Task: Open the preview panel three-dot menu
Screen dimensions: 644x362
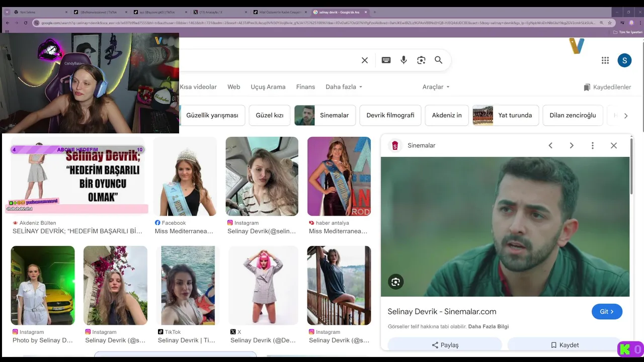Action: coord(593,145)
